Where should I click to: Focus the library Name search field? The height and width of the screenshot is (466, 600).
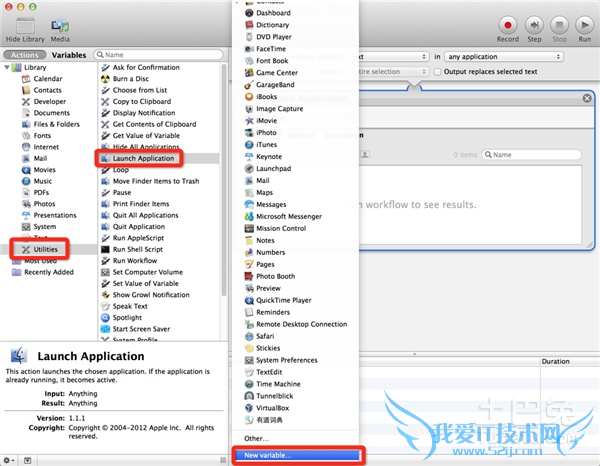[158, 55]
